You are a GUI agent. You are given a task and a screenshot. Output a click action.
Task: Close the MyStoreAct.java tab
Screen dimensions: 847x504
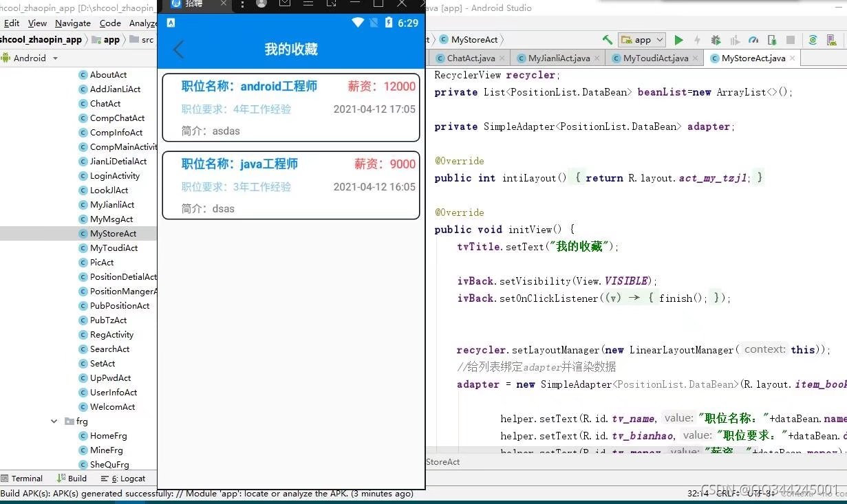(x=791, y=58)
